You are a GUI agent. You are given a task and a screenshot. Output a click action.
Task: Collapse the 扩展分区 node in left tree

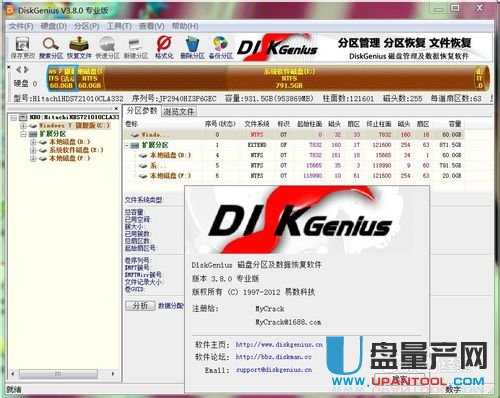[x=23, y=134]
